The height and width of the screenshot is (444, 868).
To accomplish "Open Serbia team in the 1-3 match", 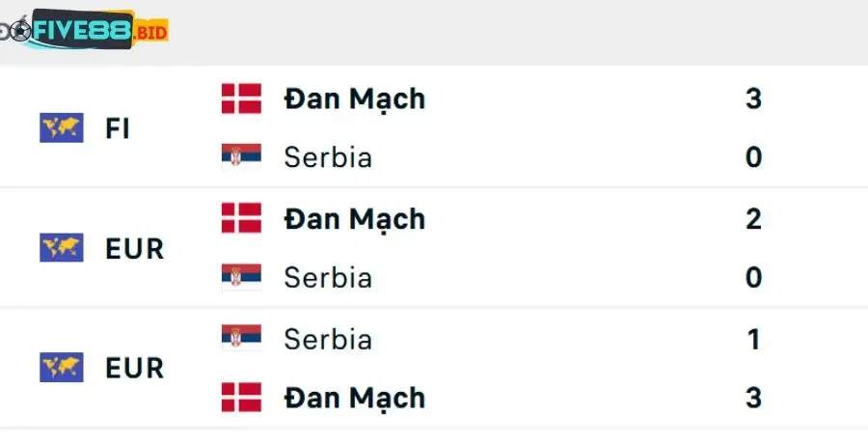I will coord(328,339).
